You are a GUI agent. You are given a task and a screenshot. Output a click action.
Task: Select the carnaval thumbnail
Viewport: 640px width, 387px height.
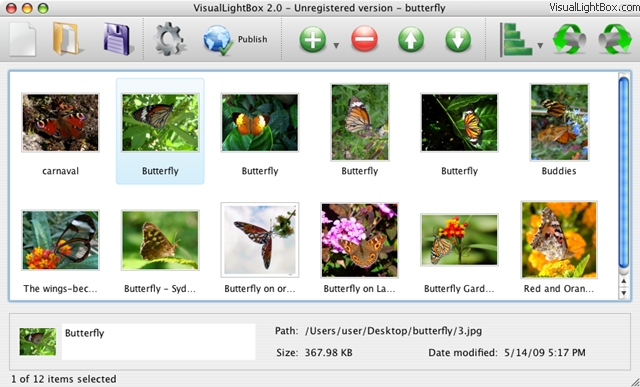pos(60,123)
